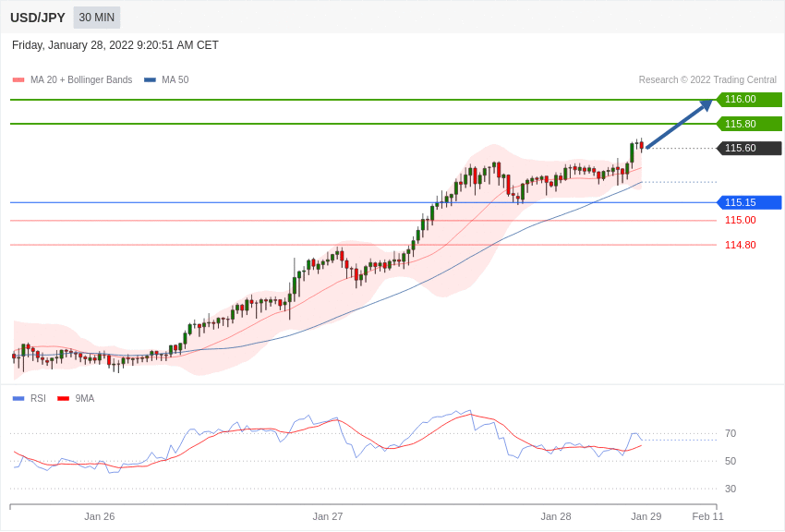Click the Research Trading Central copyright text
785x532 pixels.
point(707,80)
